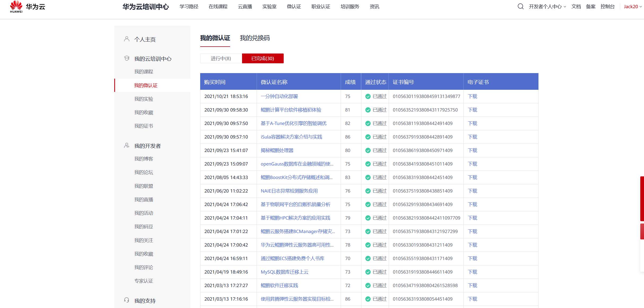644x308 pixels.
Task: Click the red floating sidebar widget
Action: 642,199
